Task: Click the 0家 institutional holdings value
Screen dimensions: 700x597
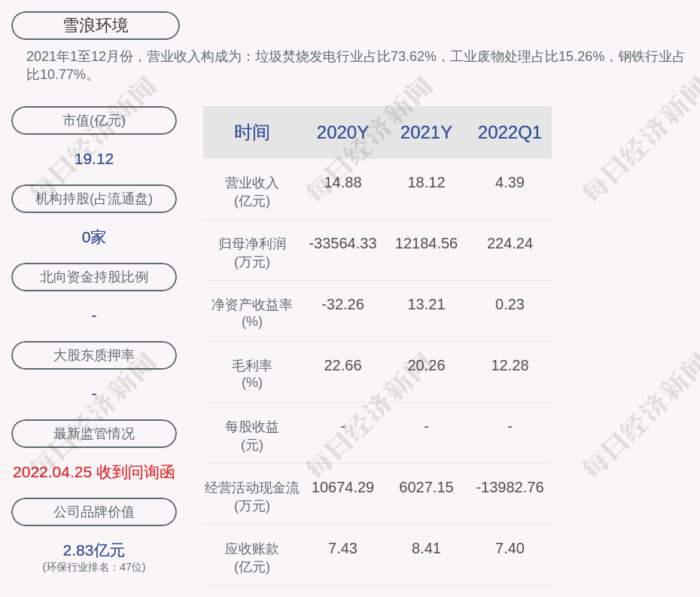Action: (x=94, y=237)
